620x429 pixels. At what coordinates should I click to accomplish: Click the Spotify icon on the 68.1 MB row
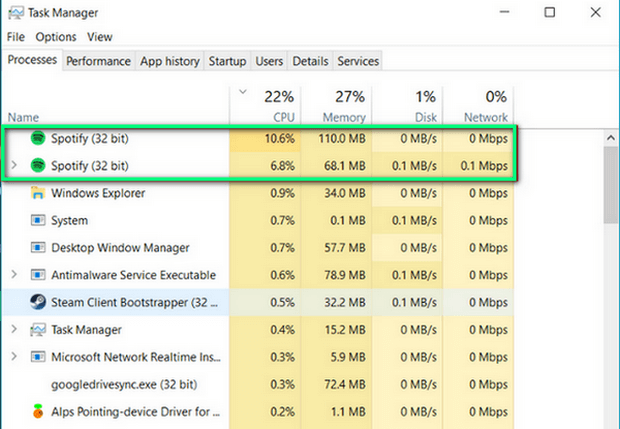coord(38,165)
